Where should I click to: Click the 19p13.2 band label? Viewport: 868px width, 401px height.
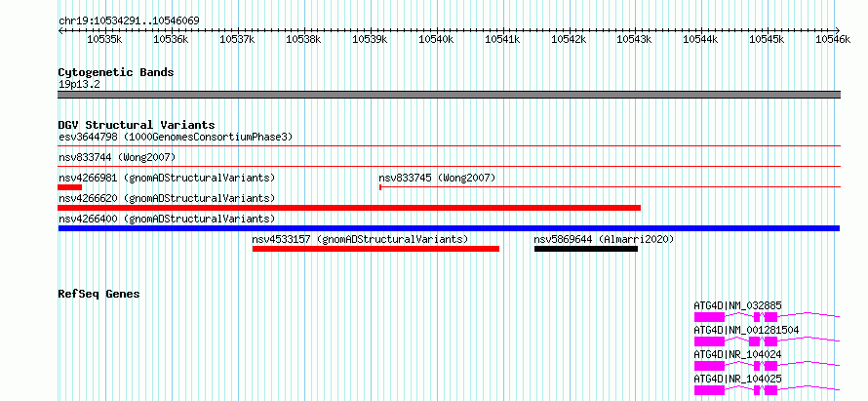[x=79, y=85]
